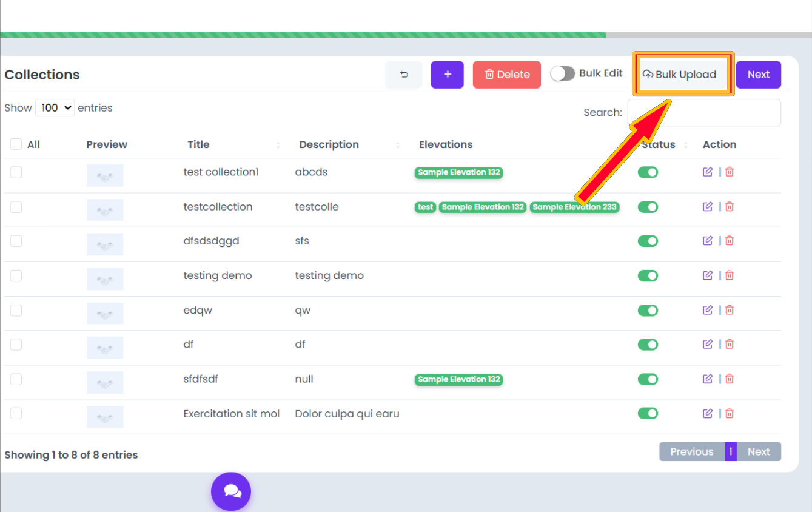
Task: Open the Show entries count dropdown
Action: [x=55, y=108]
